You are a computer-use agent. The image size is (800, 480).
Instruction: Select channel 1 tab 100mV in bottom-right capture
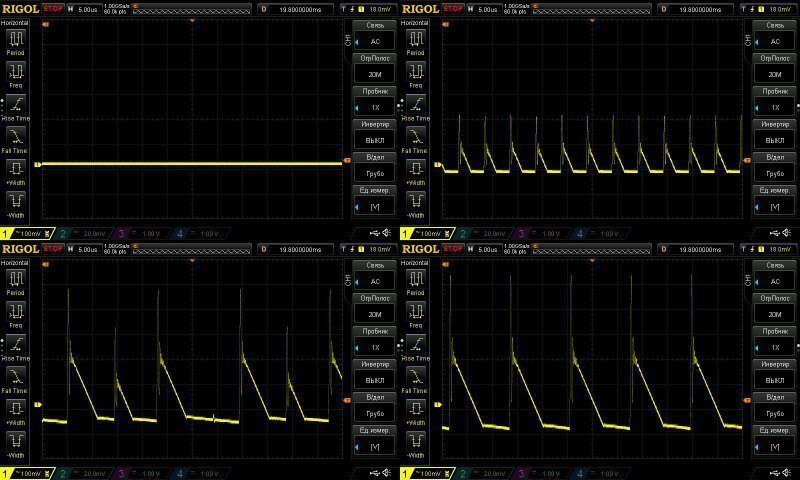[x=427, y=474]
